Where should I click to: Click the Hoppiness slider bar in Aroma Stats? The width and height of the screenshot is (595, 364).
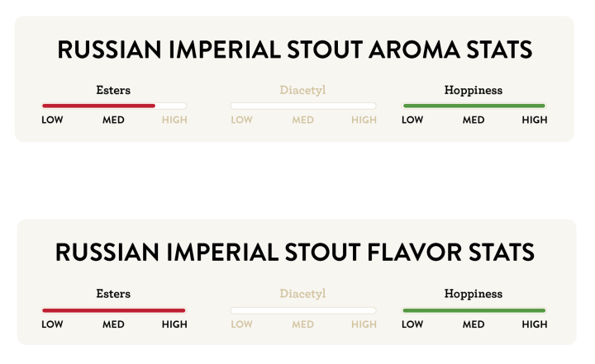474,106
